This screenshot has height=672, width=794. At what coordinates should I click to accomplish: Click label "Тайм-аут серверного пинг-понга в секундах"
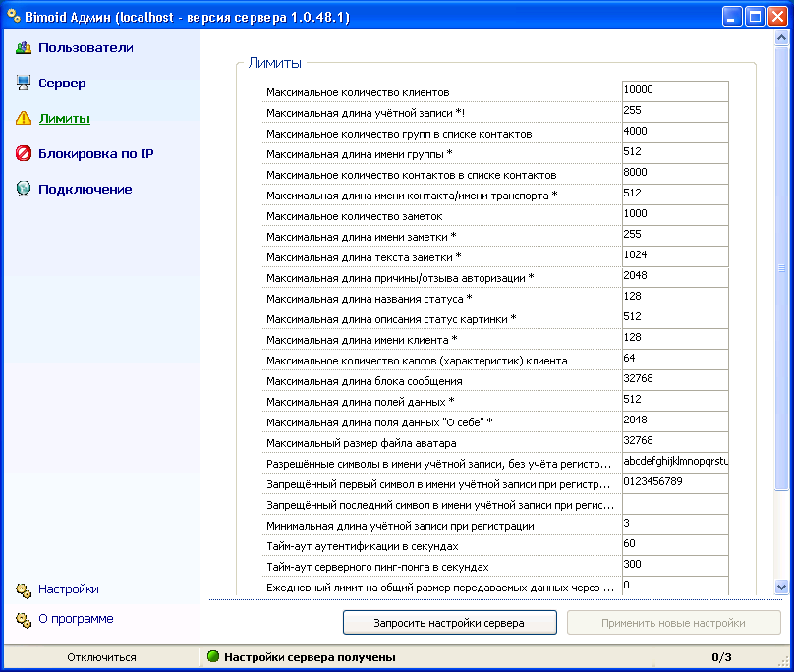click(x=377, y=567)
